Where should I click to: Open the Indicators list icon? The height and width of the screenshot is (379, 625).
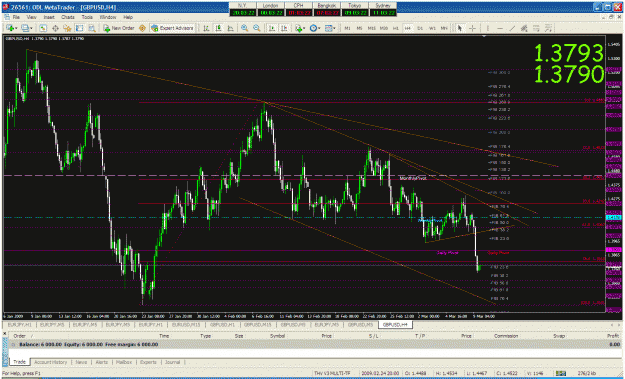[298, 28]
